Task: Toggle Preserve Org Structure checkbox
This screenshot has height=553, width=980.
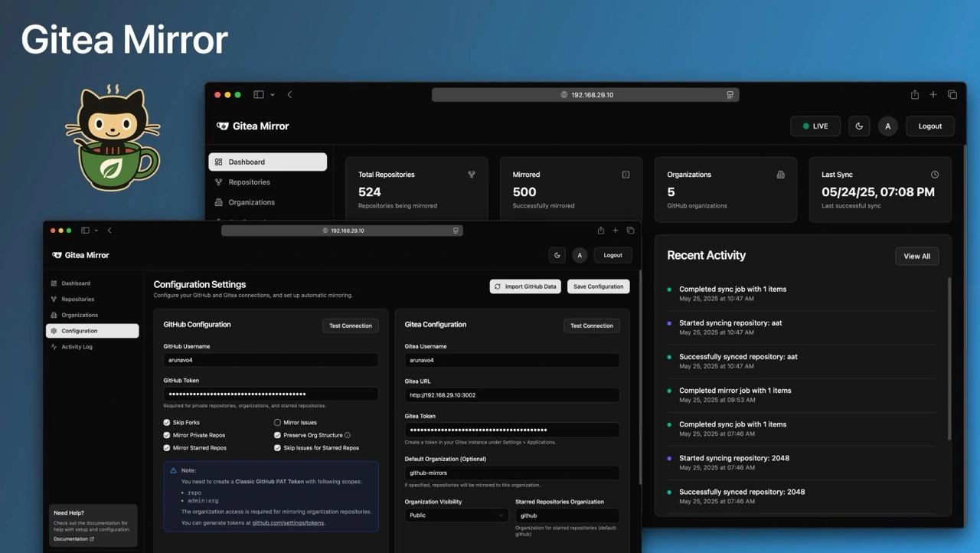Action: [277, 435]
